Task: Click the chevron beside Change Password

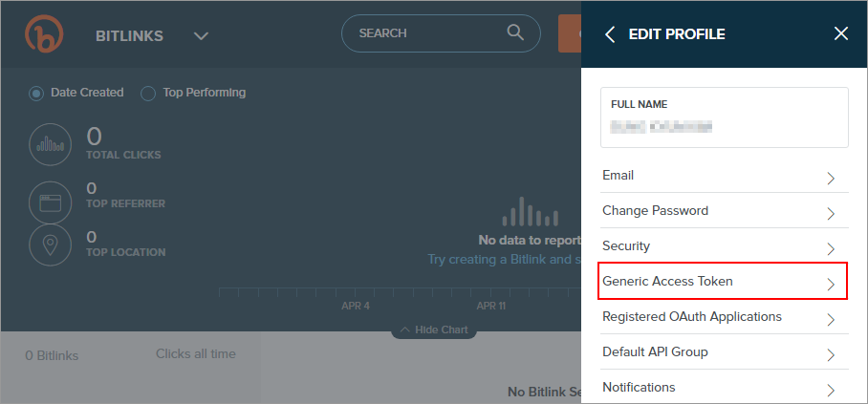Action: click(x=831, y=214)
